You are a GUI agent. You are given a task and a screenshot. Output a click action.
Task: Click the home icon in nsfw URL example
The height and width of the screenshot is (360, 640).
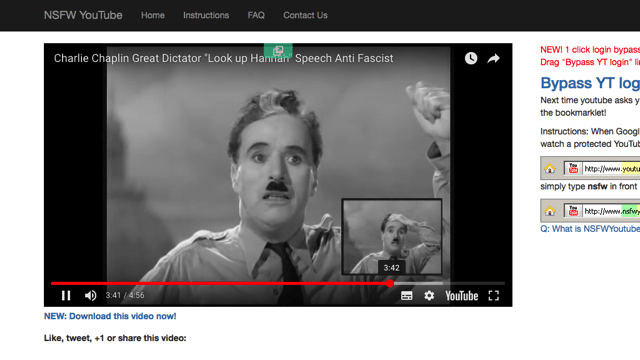pyautogui.click(x=550, y=211)
